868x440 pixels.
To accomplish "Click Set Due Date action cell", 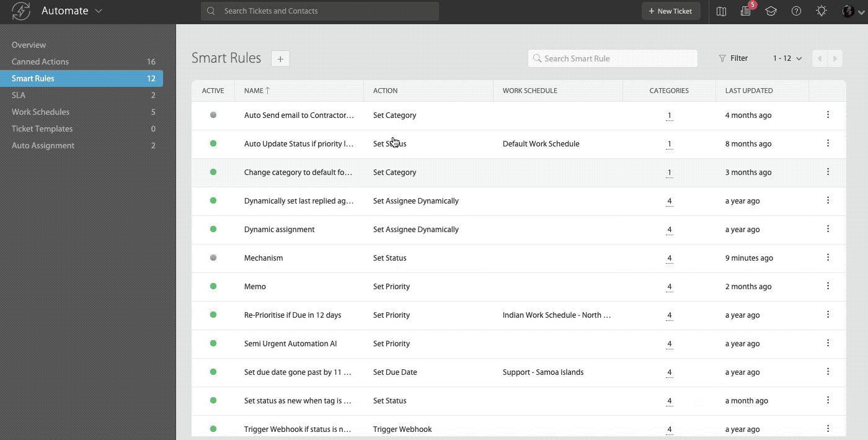I will pos(395,372).
